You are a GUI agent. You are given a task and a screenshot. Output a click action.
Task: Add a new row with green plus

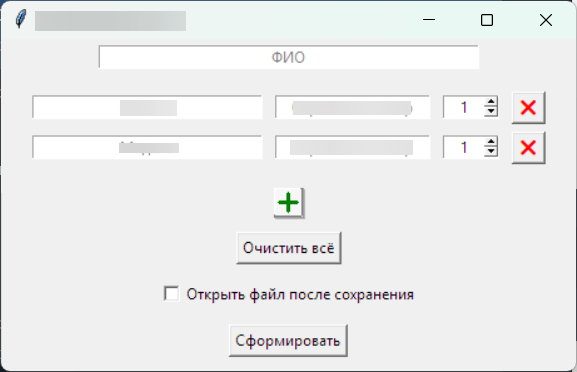[289, 203]
